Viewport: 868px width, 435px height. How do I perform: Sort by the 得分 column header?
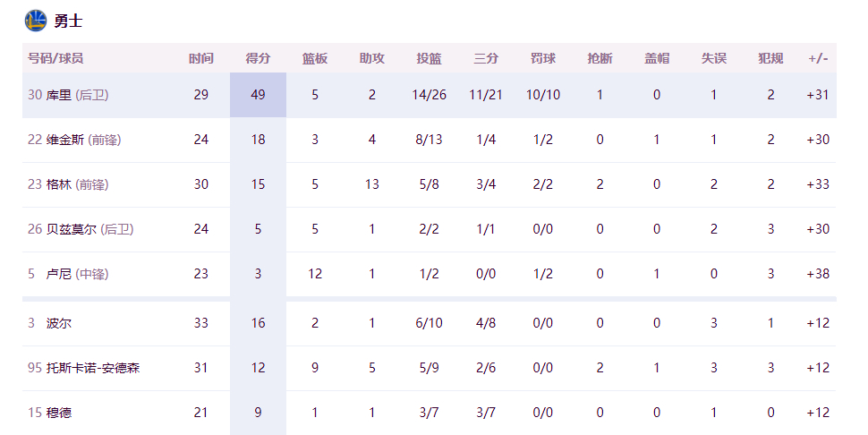pos(258,58)
